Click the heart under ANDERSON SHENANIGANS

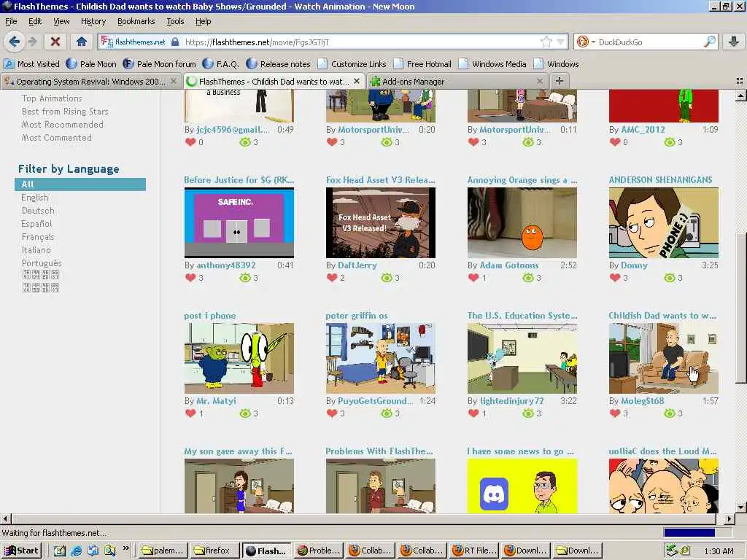point(615,278)
